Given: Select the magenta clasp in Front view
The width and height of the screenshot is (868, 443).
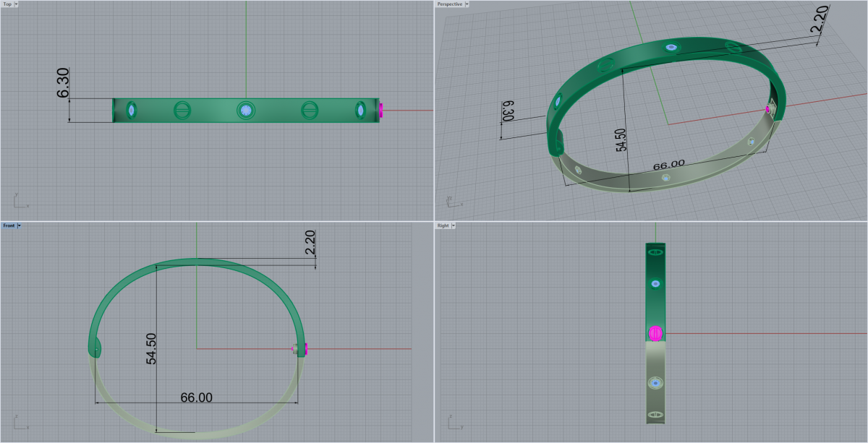Looking at the screenshot, I should click(305, 350).
